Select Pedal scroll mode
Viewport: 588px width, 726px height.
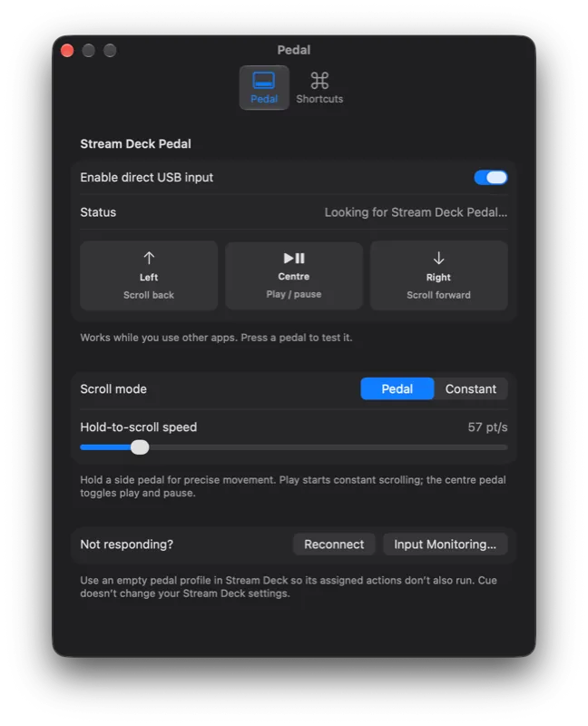pos(397,388)
